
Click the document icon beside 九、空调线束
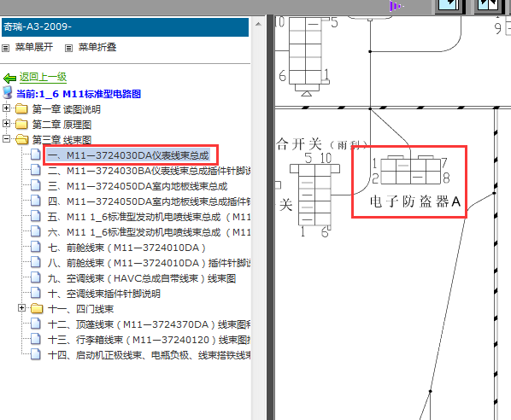(36, 277)
